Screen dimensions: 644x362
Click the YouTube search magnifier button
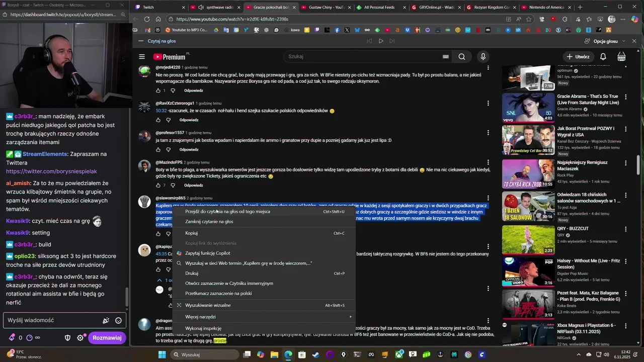[x=461, y=57]
